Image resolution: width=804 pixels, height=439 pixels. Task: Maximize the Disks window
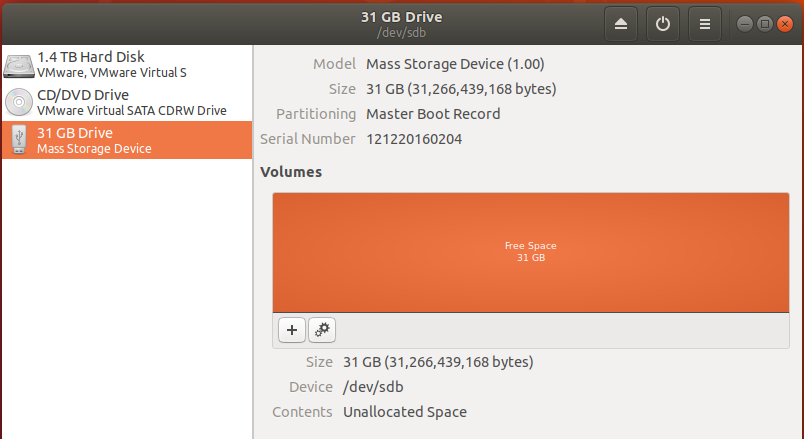click(x=765, y=24)
